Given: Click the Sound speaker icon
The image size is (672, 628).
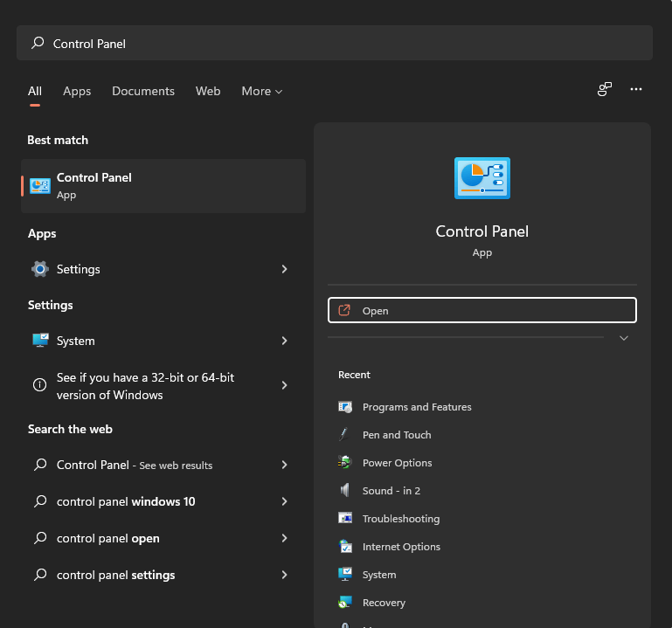Looking at the screenshot, I should coord(344,490).
